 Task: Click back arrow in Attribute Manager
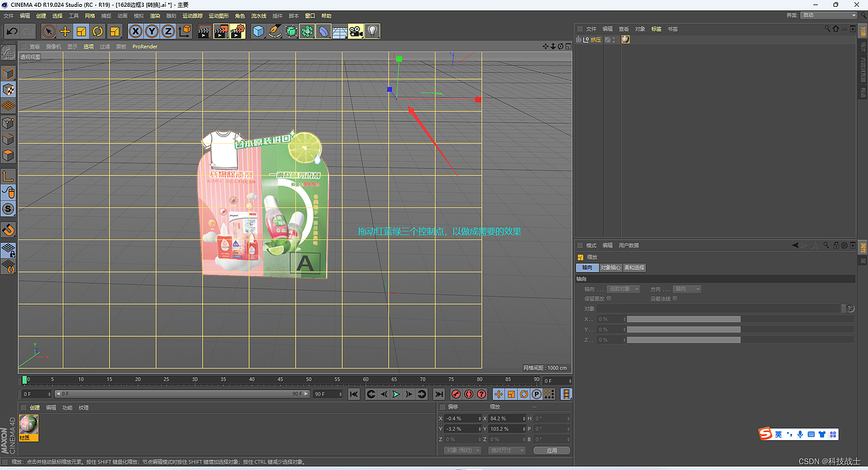(x=796, y=245)
